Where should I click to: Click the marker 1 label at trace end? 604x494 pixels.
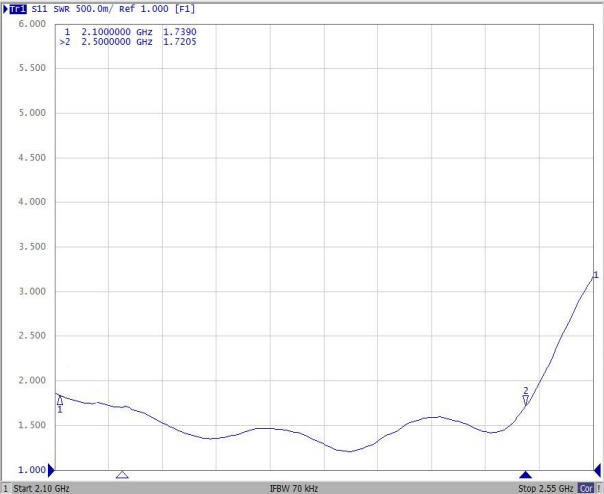[596, 275]
